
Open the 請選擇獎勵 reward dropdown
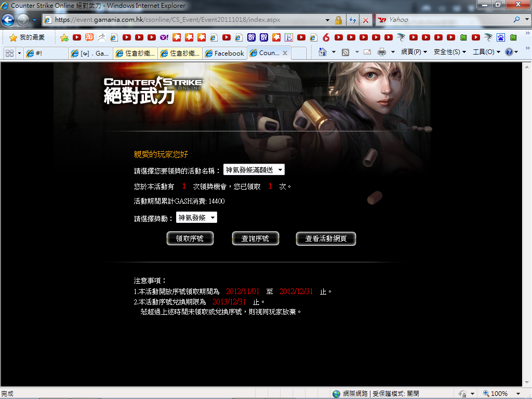click(196, 218)
